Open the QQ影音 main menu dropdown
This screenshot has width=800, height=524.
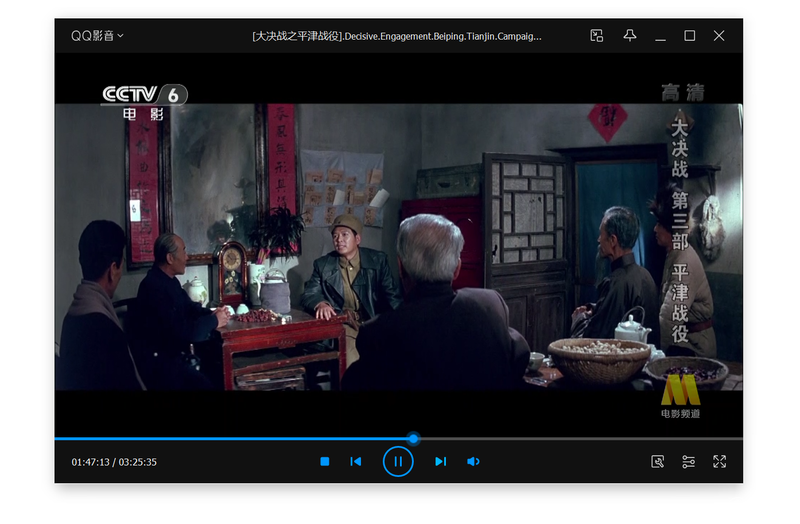point(97,36)
